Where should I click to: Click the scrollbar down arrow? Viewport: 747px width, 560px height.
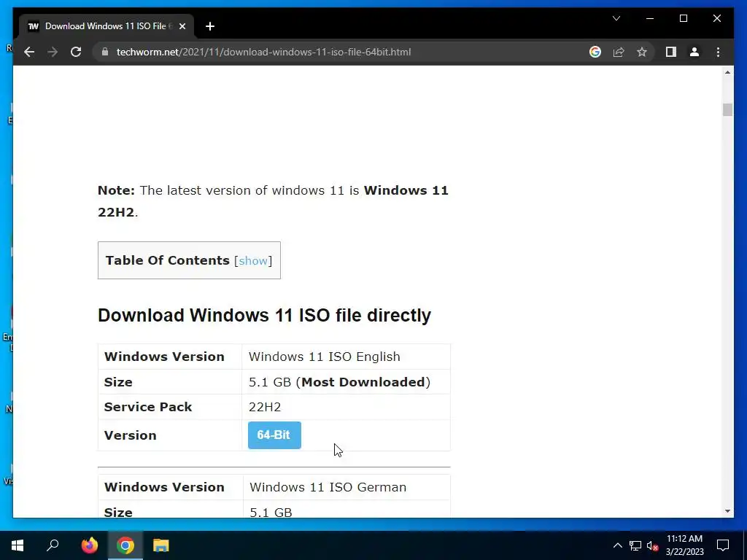coord(727,511)
